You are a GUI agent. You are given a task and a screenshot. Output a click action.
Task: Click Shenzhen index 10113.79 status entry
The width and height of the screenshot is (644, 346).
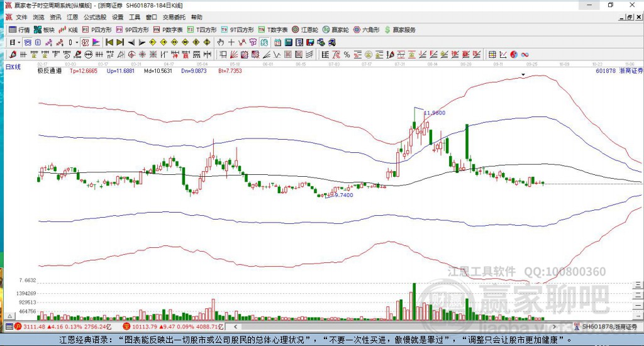click(173, 326)
